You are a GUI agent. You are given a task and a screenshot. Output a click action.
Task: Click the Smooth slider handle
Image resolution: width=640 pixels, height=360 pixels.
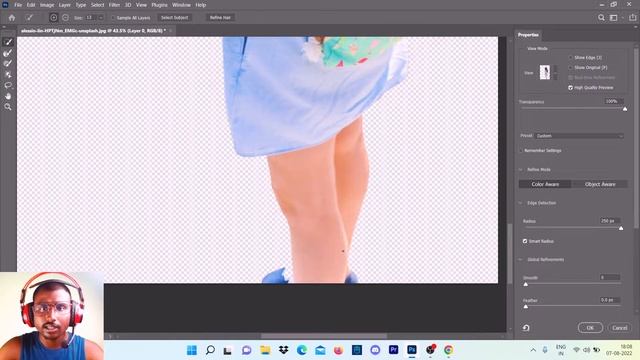click(526, 284)
